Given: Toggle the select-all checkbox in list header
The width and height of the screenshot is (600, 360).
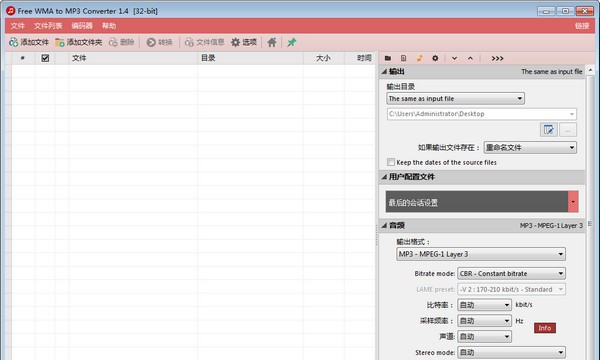Looking at the screenshot, I should (x=45, y=58).
